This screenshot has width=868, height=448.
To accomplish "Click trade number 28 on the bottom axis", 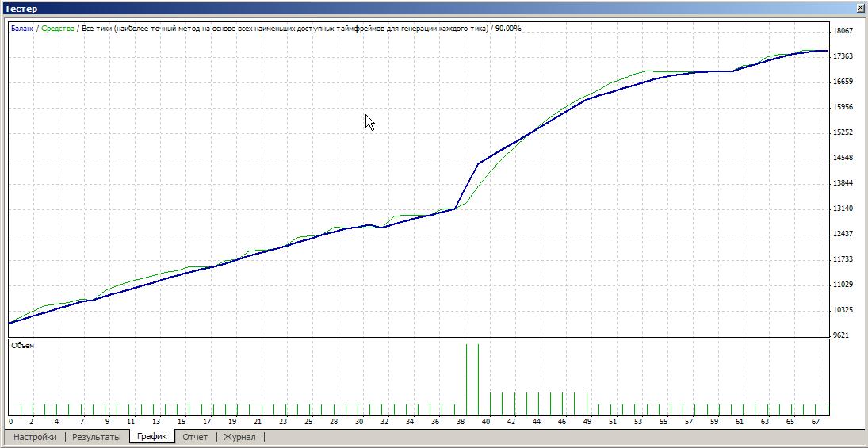I will pyautogui.click(x=334, y=422).
